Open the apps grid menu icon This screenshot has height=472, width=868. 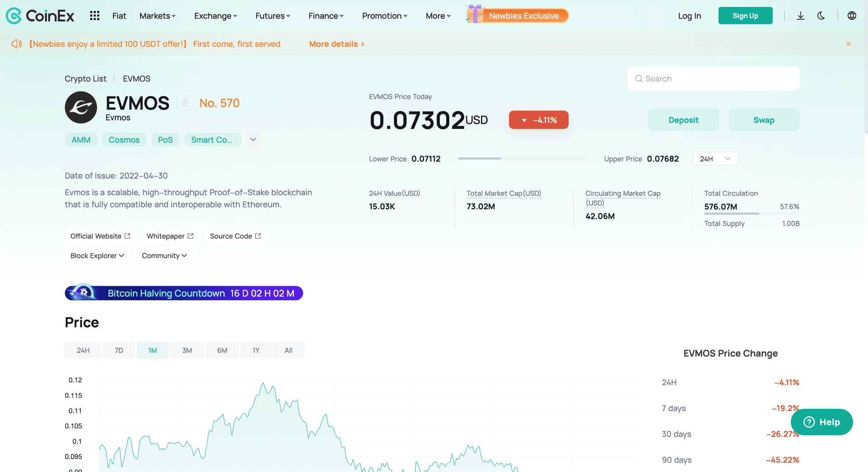[94, 16]
